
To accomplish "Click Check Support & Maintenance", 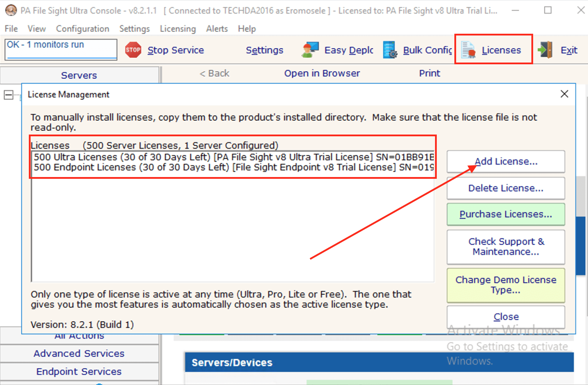I will click(506, 247).
